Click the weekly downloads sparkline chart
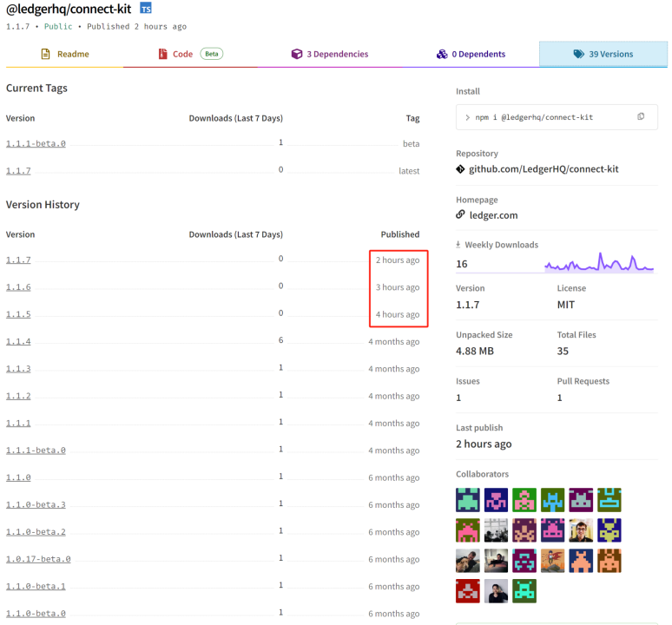This screenshot has width=672, height=625. tap(599, 262)
